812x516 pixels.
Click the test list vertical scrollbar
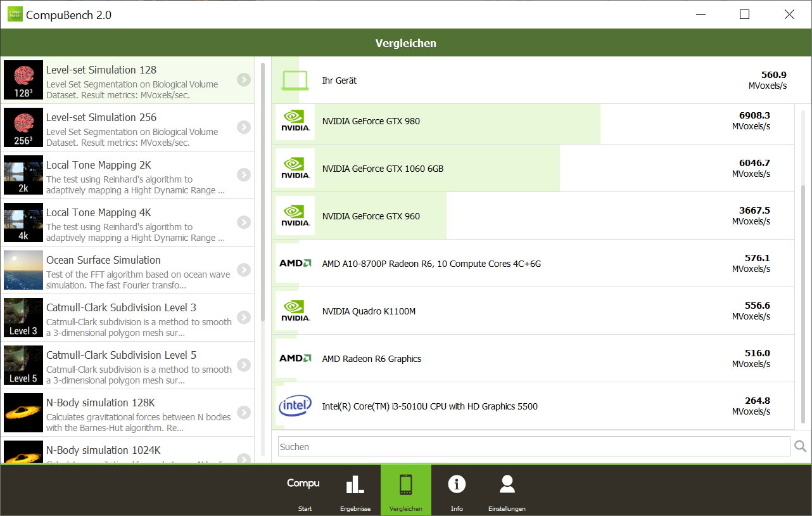tap(263, 190)
